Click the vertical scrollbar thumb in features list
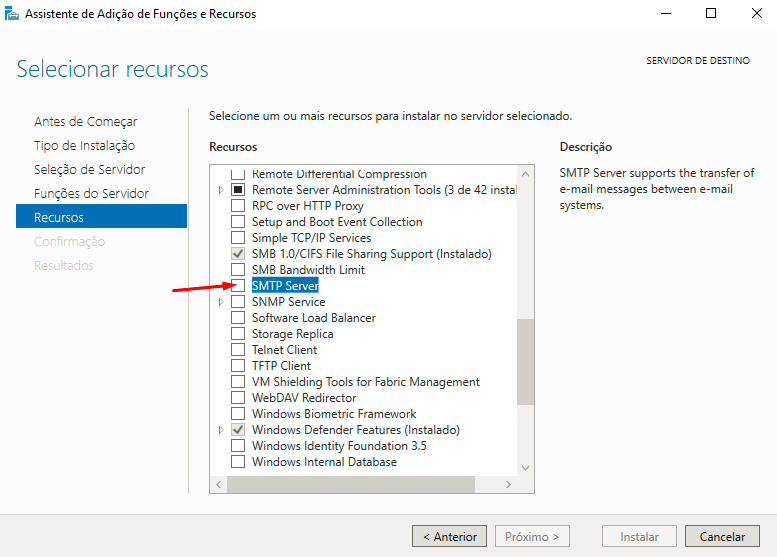Viewport: 777px width, 557px height. click(x=525, y=362)
